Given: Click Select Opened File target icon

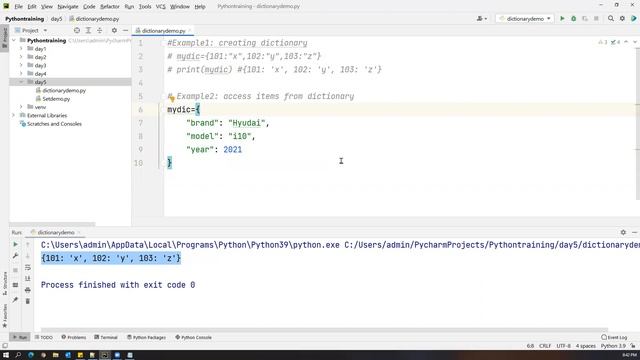Looking at the screenshot, I should coord(77,31).
